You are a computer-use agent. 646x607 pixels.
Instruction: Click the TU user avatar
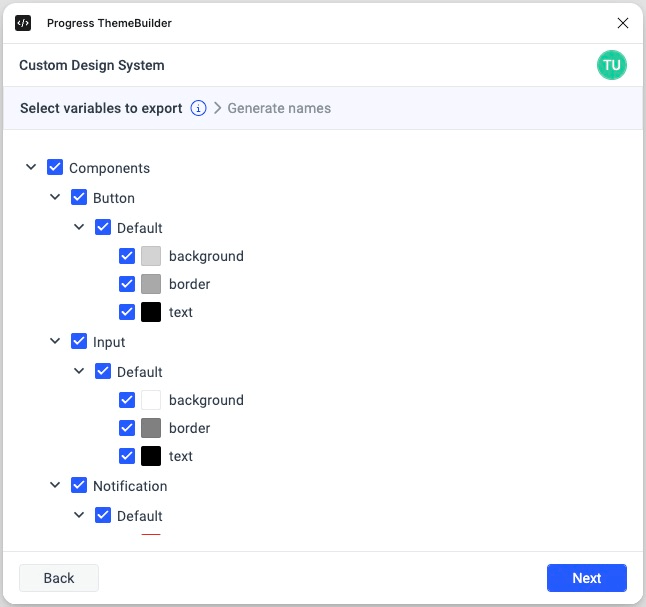coord(611,65)
